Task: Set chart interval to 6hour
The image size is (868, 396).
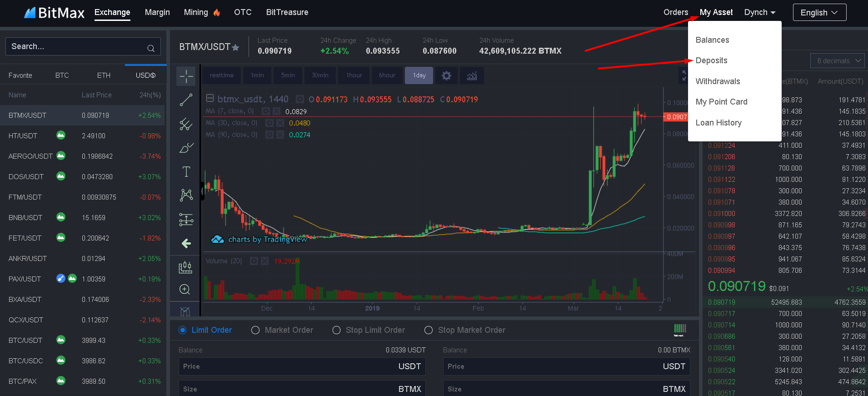Action: [387, 75]
